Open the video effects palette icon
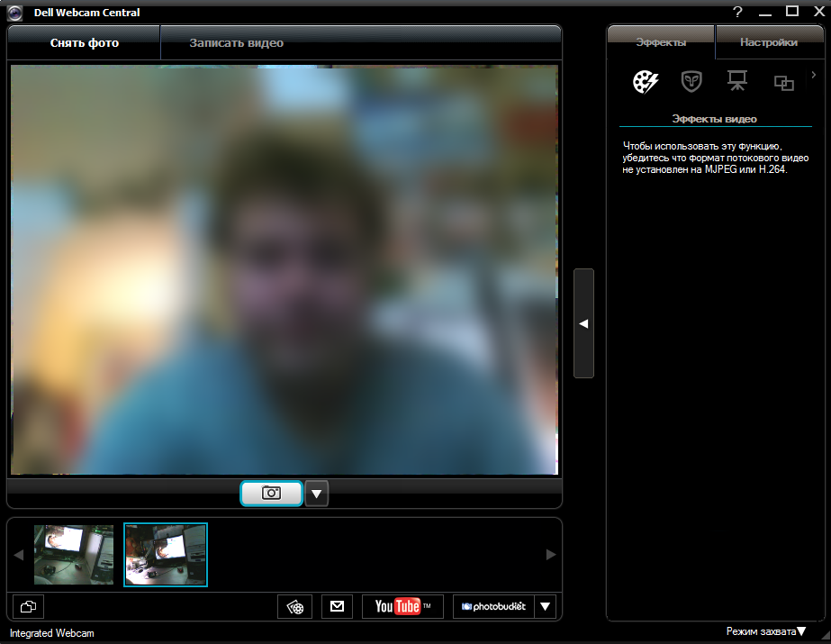The width and height of the screenshot is (831, 644). [x=646, y=82]
